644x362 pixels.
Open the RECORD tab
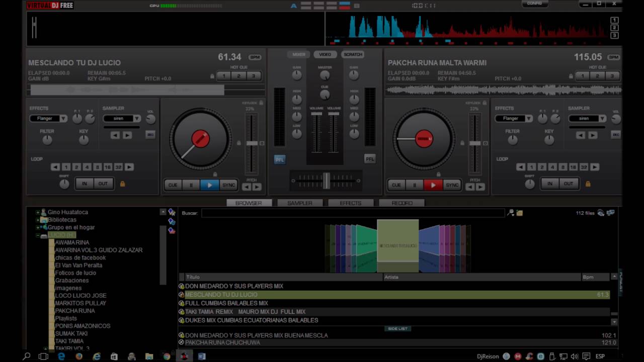(x=402, y=203)
